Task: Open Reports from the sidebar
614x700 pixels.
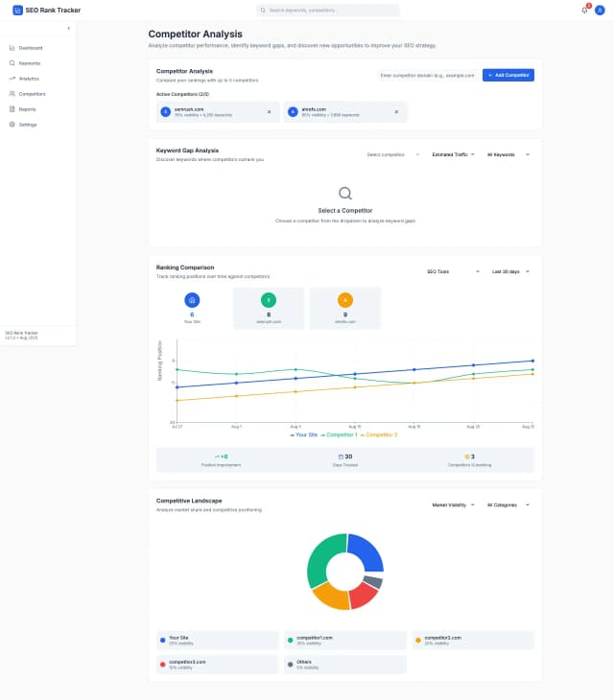Action: (x=28, y=109)
